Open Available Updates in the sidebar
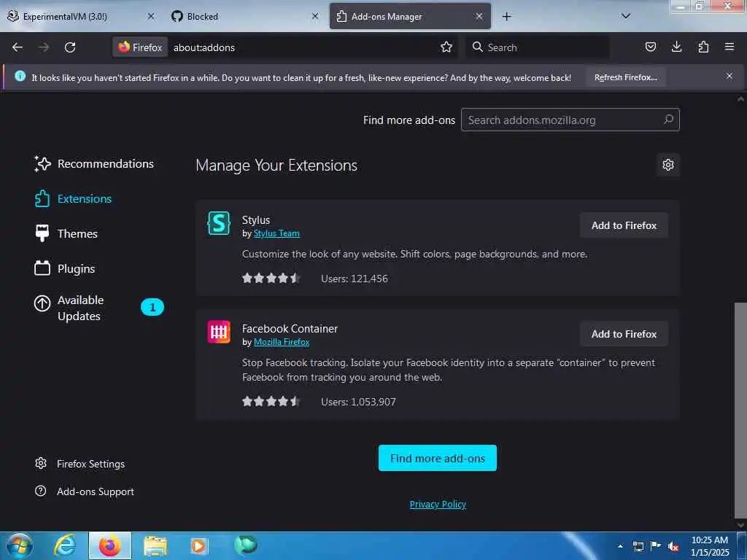 tap(98, 308)
